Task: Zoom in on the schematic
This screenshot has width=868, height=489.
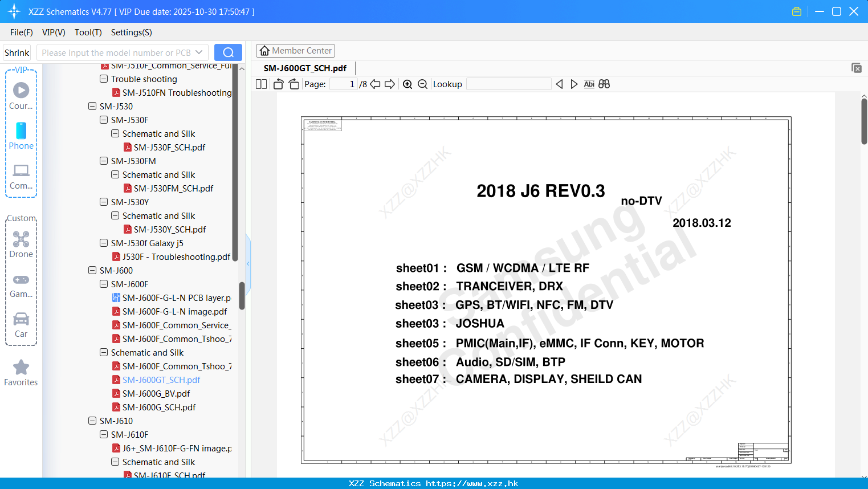Action: (407, 84)
